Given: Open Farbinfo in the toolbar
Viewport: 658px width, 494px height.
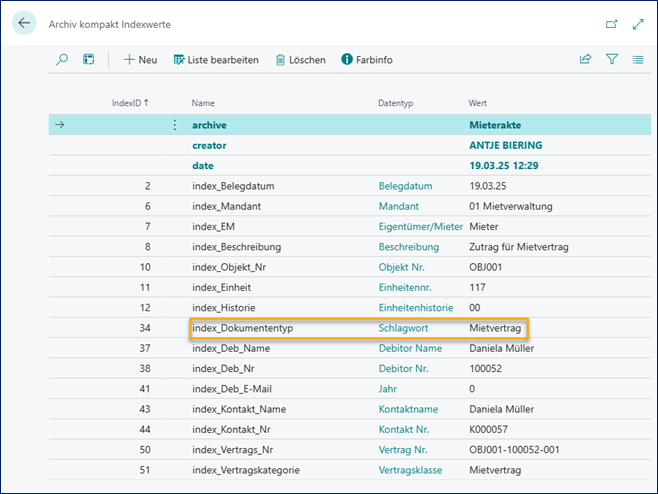Looking at the screenshot, I should tap(367, 60).
